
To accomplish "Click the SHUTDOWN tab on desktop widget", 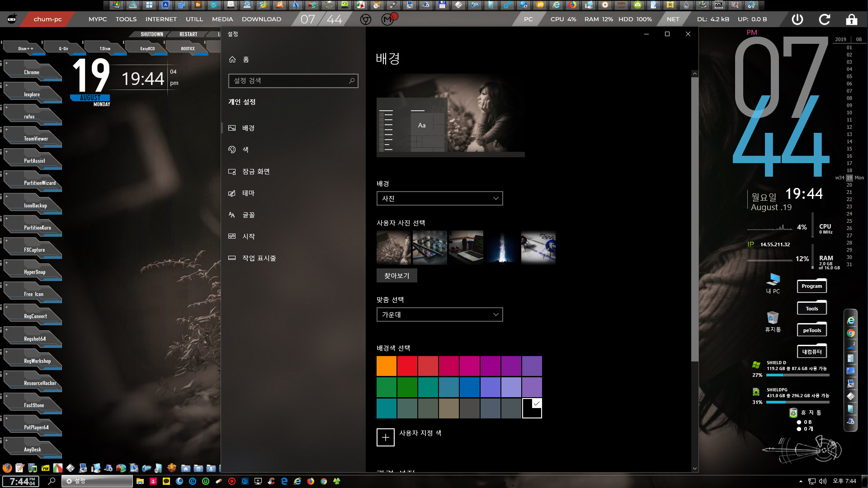I will tap(152, 34).
